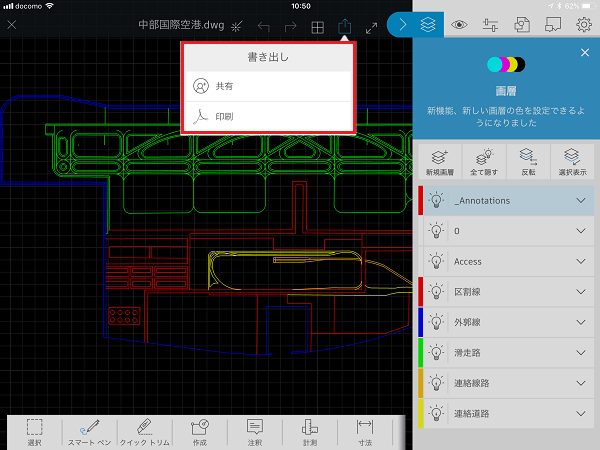Create a new layer with 新規画層

(440, 162)
